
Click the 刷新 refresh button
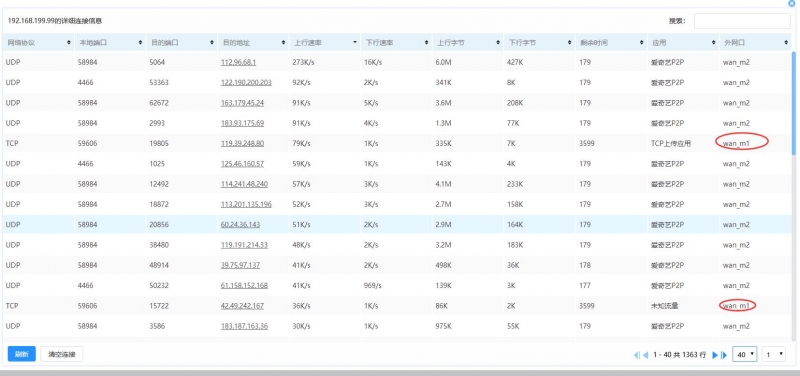[x=21, y=354]
